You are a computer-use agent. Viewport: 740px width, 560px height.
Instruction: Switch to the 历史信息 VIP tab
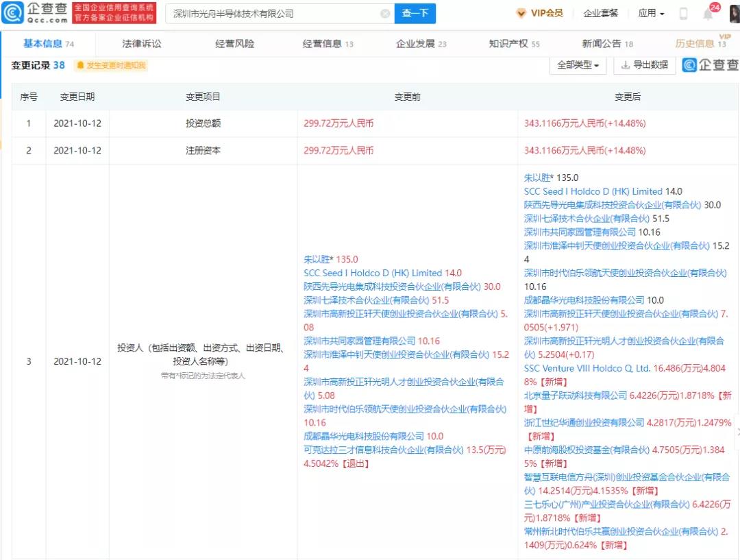pyautogui.click(x=700, y=43)
